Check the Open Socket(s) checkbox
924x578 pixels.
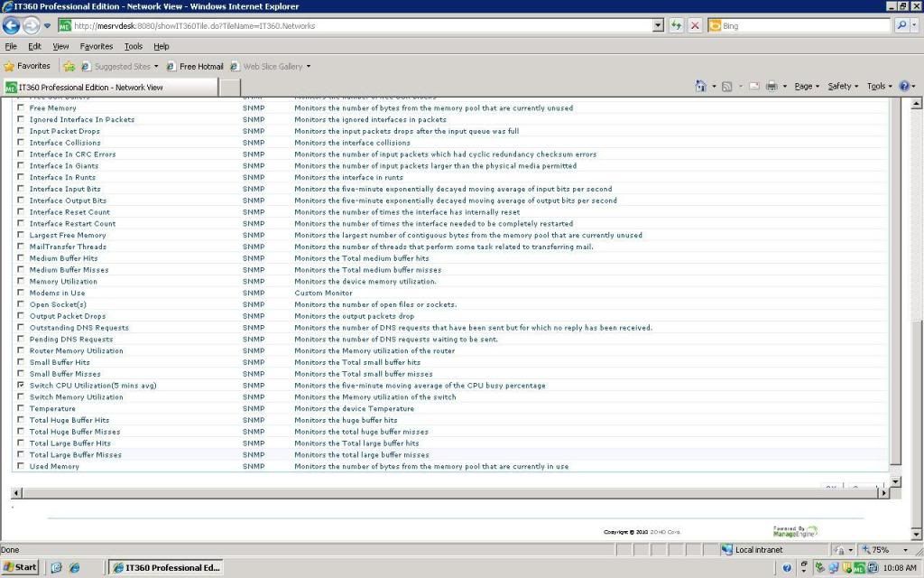coord(21,303)
